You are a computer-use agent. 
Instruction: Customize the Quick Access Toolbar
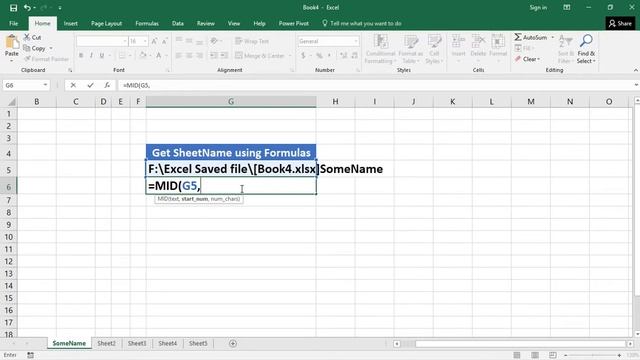[x=60, y=8]
